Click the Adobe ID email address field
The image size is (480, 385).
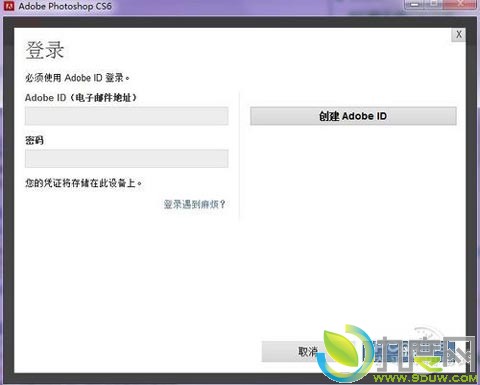click(x=126, y=116)
